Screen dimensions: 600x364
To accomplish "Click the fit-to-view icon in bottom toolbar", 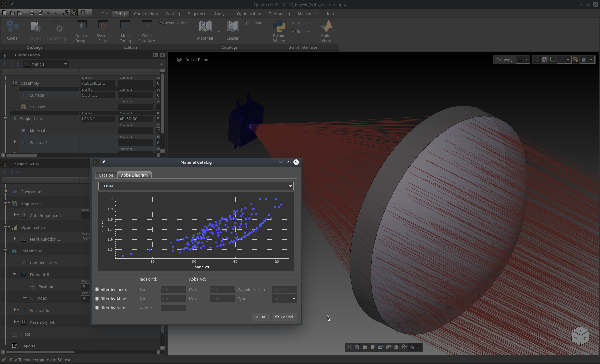I will coord(349,347).
